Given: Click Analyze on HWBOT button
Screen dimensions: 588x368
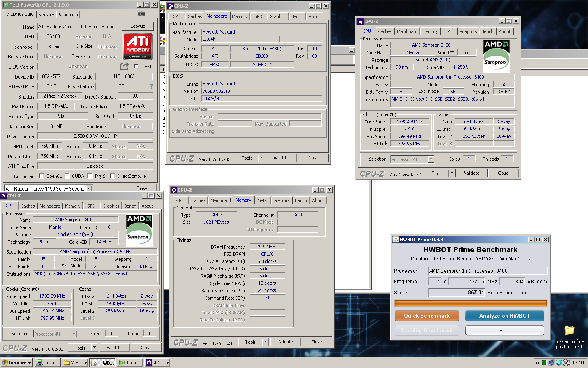Looking at the screenshot, I should [505, 316].
